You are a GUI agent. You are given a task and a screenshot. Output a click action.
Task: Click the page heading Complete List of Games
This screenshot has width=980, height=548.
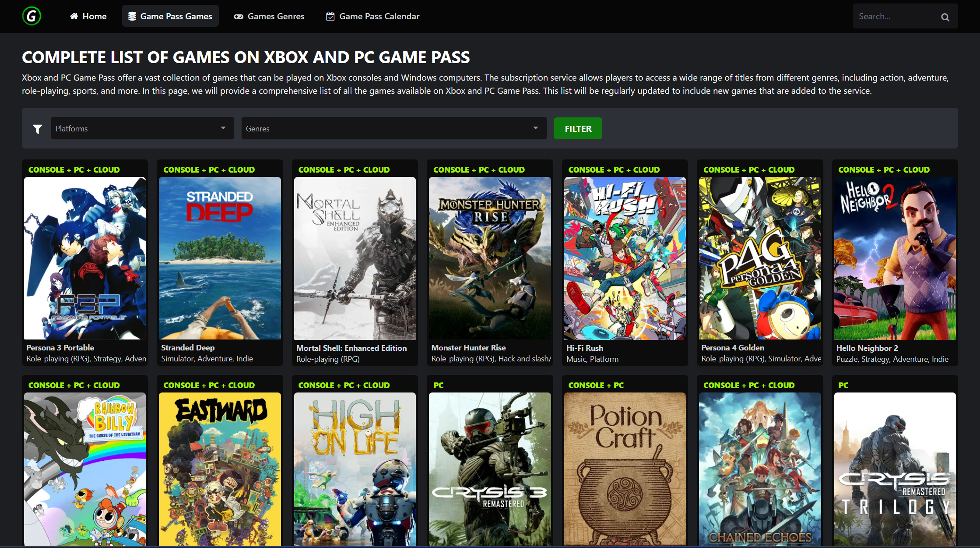pyautogui.click(x=246, y=57)
